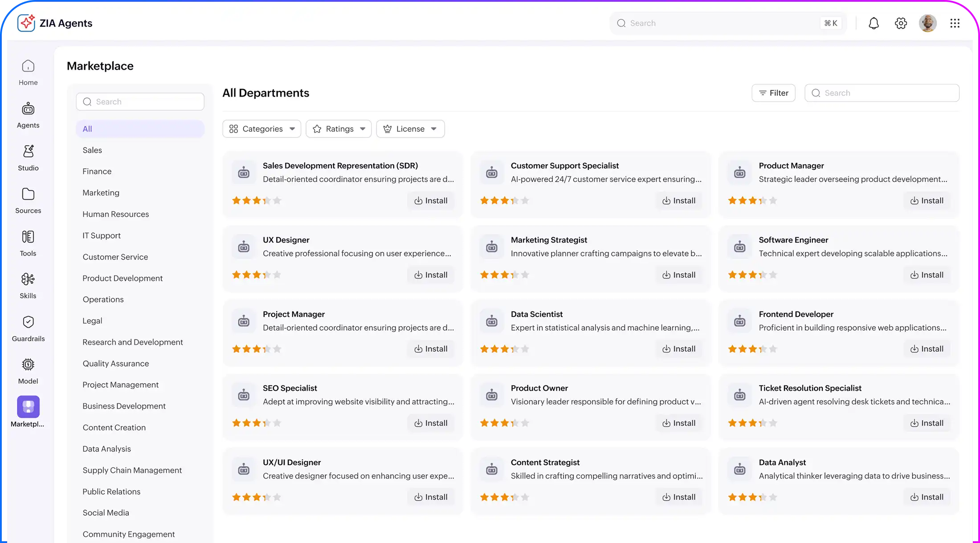Click the notifications bell icon
Viewport: 980px width, 543px height.
(874, 23)
